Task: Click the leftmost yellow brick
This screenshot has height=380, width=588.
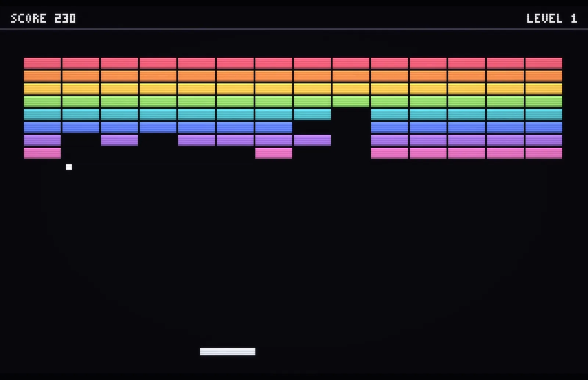Action: 42,89
